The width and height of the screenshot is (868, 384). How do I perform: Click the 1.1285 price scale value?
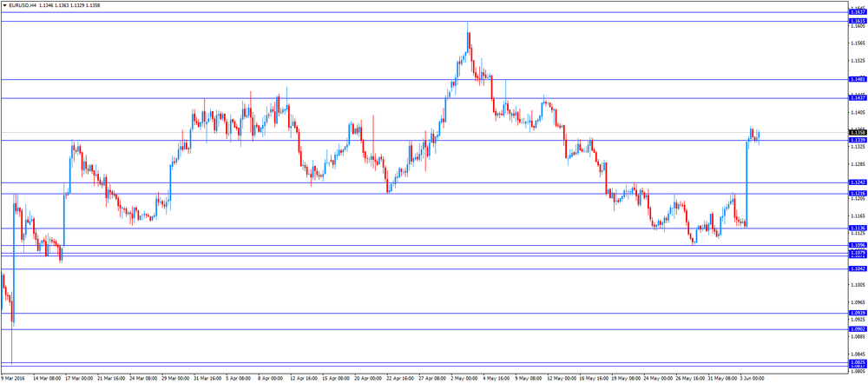point(858,164)
